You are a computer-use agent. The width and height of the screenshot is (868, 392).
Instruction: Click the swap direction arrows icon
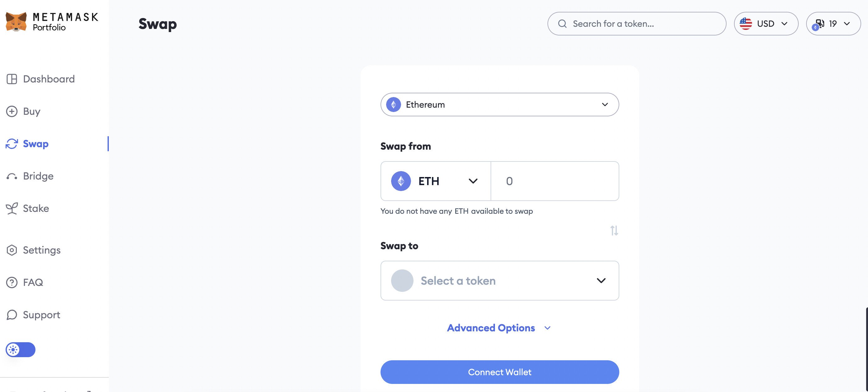[x=614, y=231]
